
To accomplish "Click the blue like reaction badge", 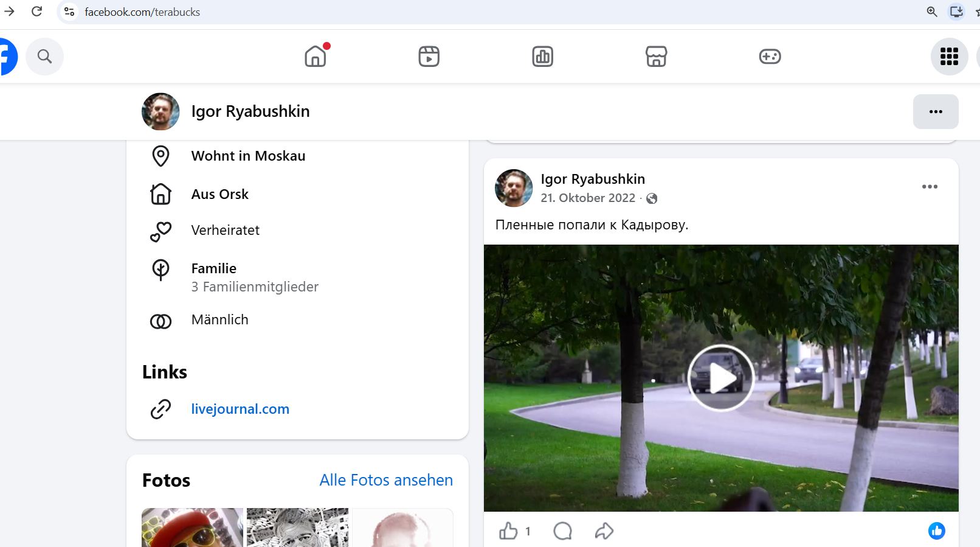I will tap(937, 531).
